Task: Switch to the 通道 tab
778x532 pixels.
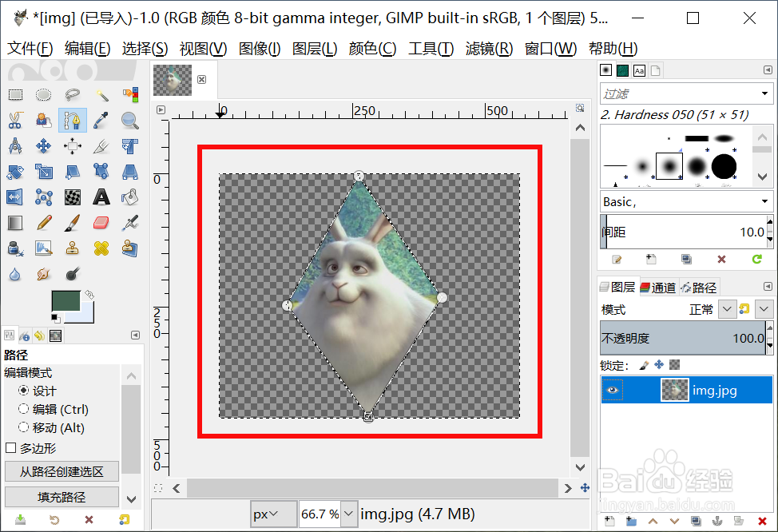Action: point(658,288)
